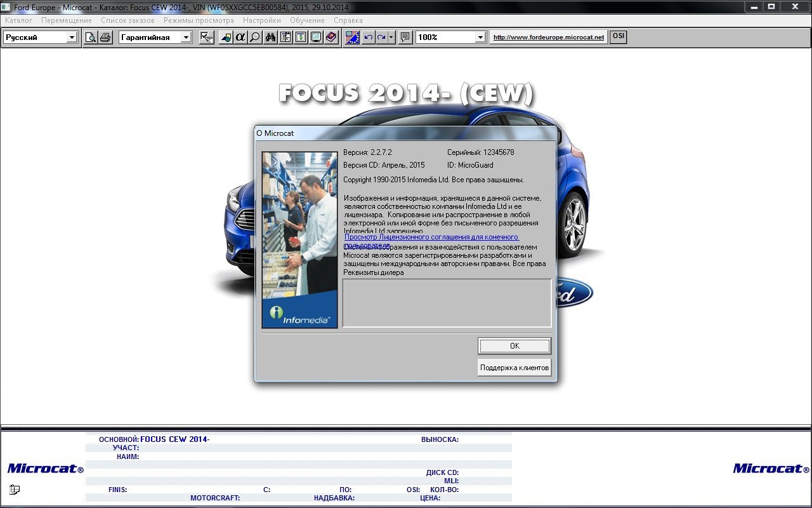Click the dealer details text box
The image size is (812, 508).
click(x=447, y=303)
